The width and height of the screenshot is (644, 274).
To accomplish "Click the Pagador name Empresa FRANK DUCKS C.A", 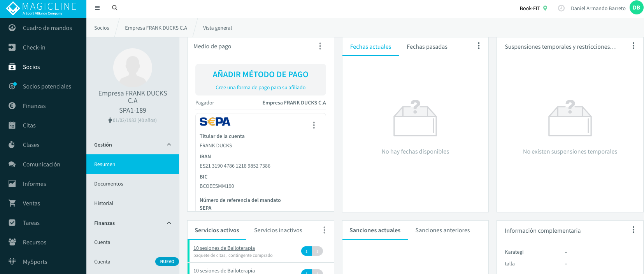I will 294,103.
